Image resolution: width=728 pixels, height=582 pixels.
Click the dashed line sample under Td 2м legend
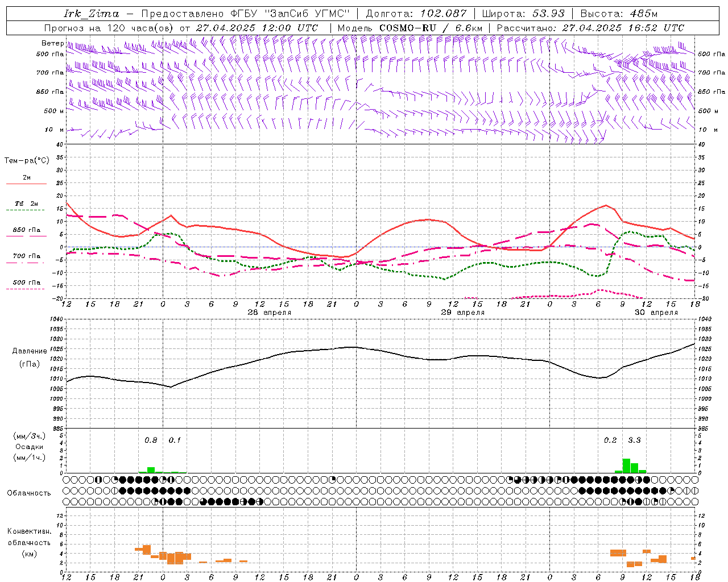[x=26, y=210]
